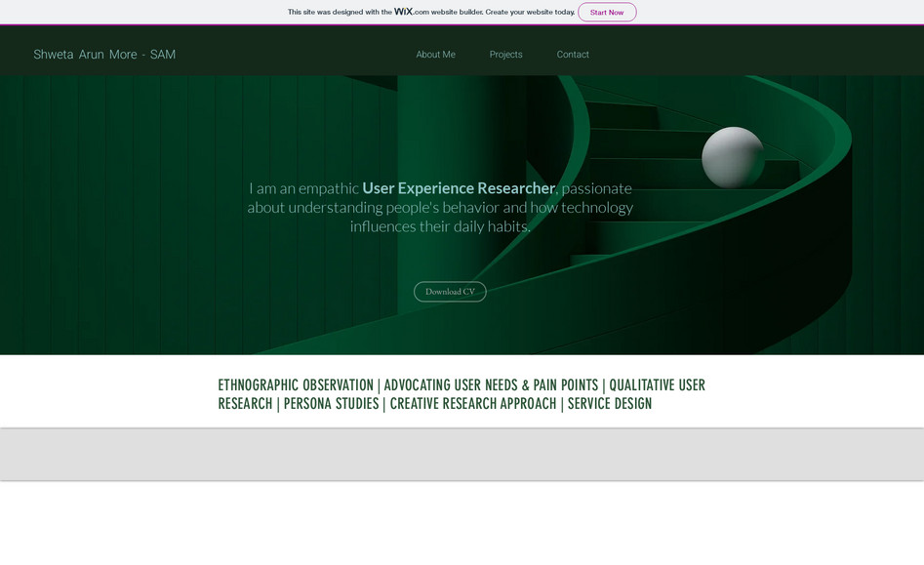924x565 pixels.
Task: Open the About Me page
Action: (x=435, y=55)
